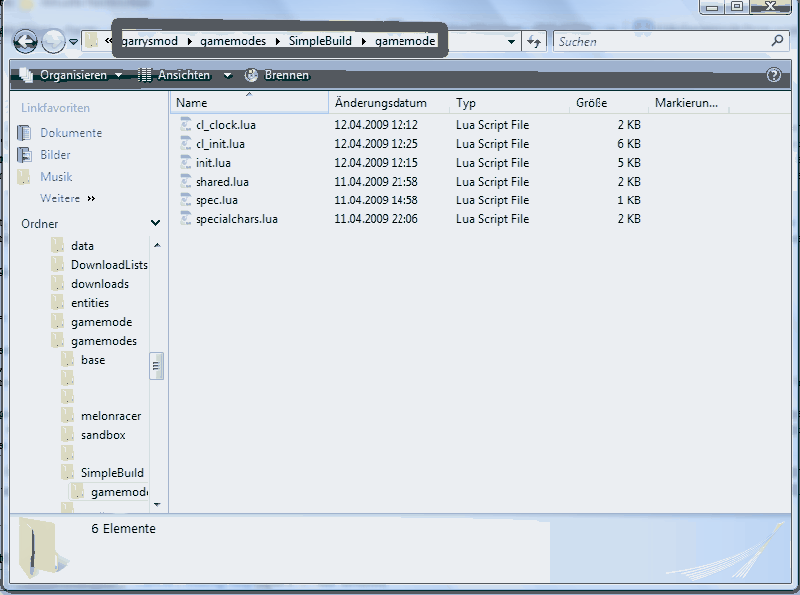The width and height of the screenshot is (800, 595).
Task: Select the sandbox folder in tree
Action: (x=102, y=435)
